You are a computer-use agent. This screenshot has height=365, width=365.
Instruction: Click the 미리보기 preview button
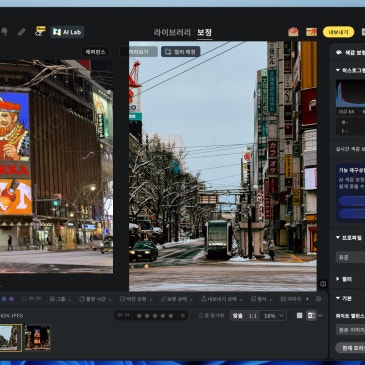139,52
